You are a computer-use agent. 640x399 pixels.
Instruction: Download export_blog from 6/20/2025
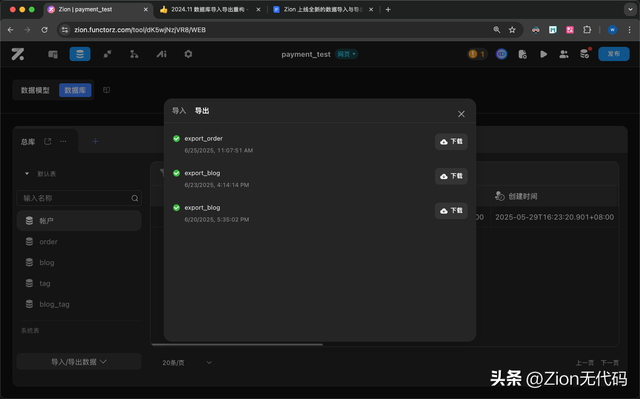451,211
